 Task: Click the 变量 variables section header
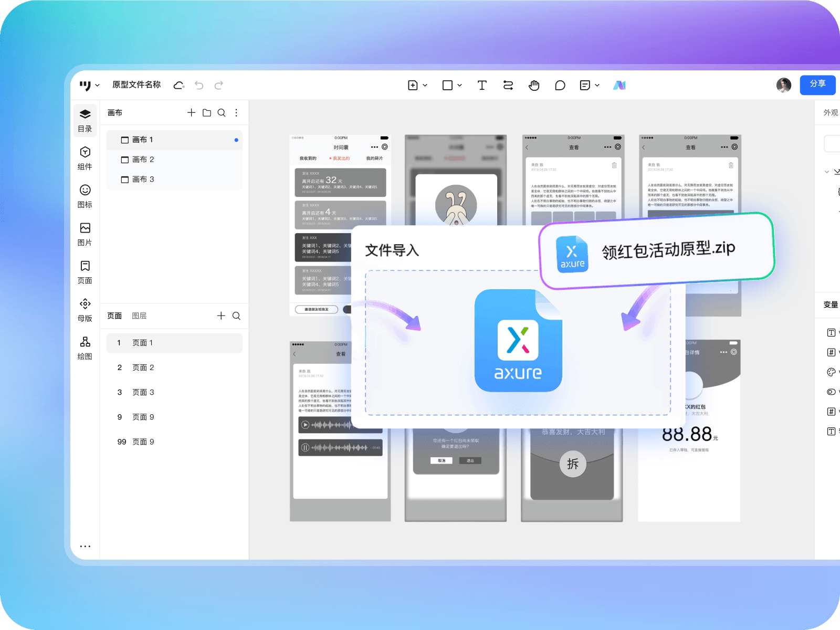tap(831, 304)
